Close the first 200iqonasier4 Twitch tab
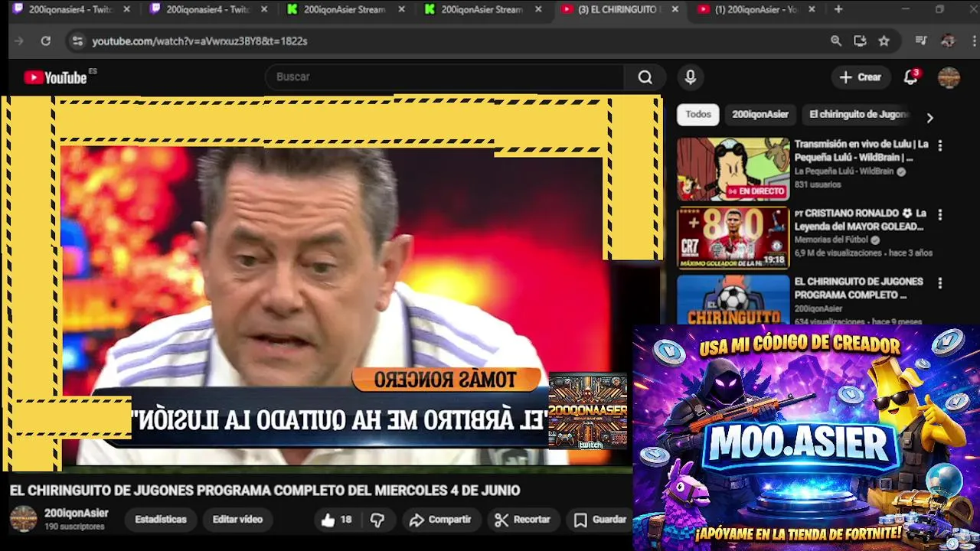This screenshot has width=980, height=551. 127,10
